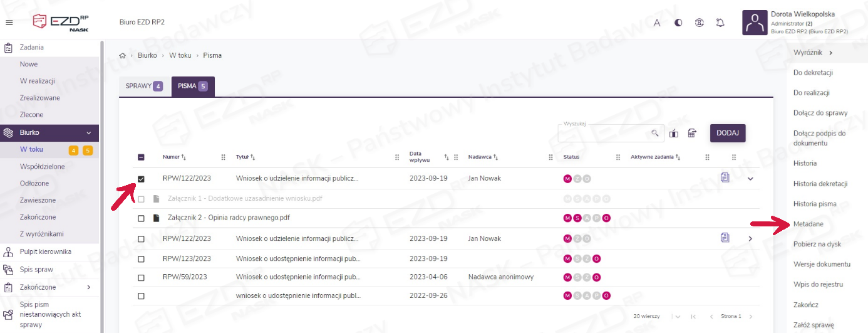The image size is (868, 333).
Task: Check the Załącznik 2 attachment checkbox
Action: 141,218
